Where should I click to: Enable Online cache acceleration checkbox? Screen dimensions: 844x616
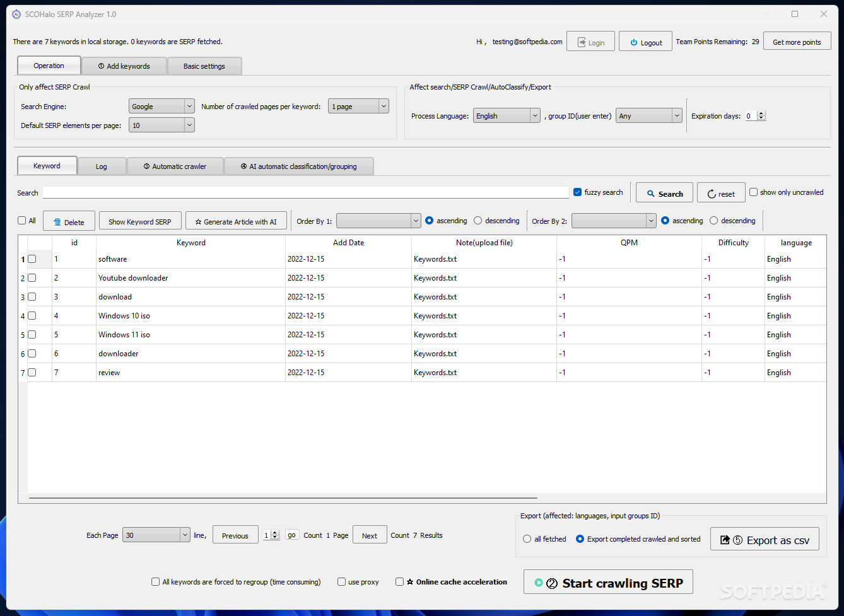pyautogui.click(x=399, y=582)
